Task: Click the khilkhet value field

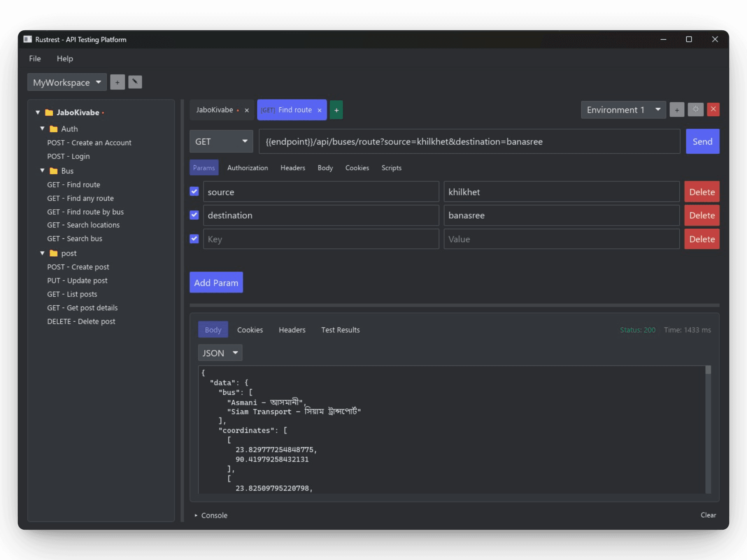Action: (561, 192)
